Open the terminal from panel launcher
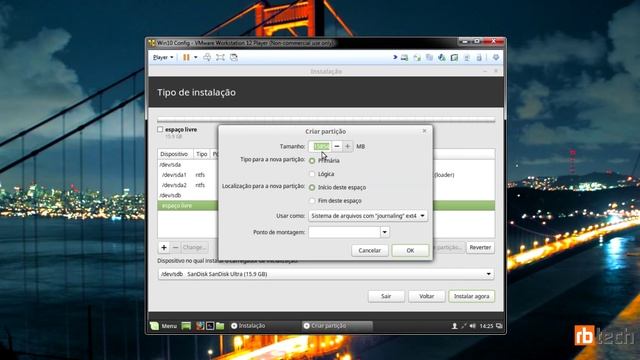 pyautogui.click(x=210, y=326)
